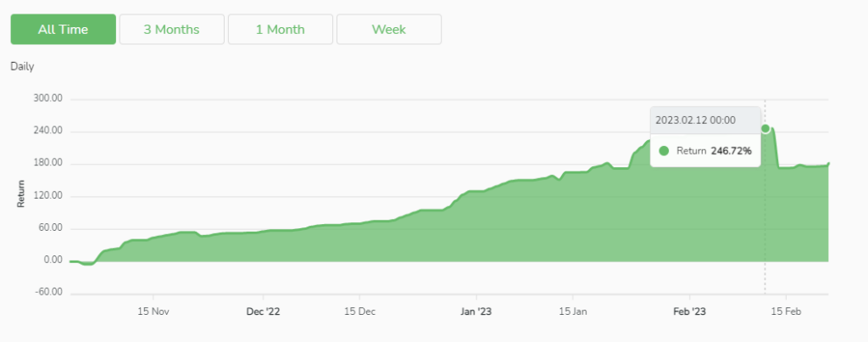Switch to the 1 Month range
The width and height of the screenshot is (868, 342).
pyautogui.click(x=280, y=29)
